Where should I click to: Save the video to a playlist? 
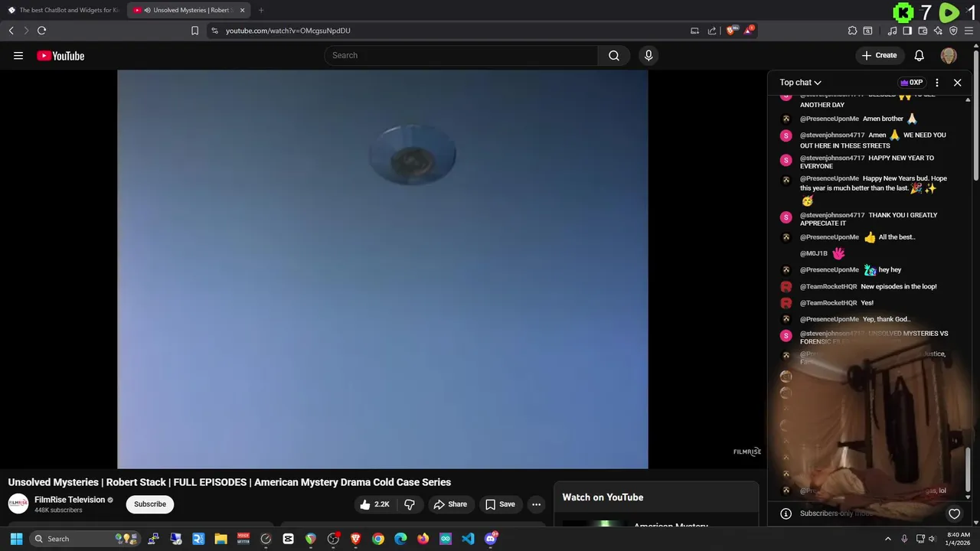point(500,504)
